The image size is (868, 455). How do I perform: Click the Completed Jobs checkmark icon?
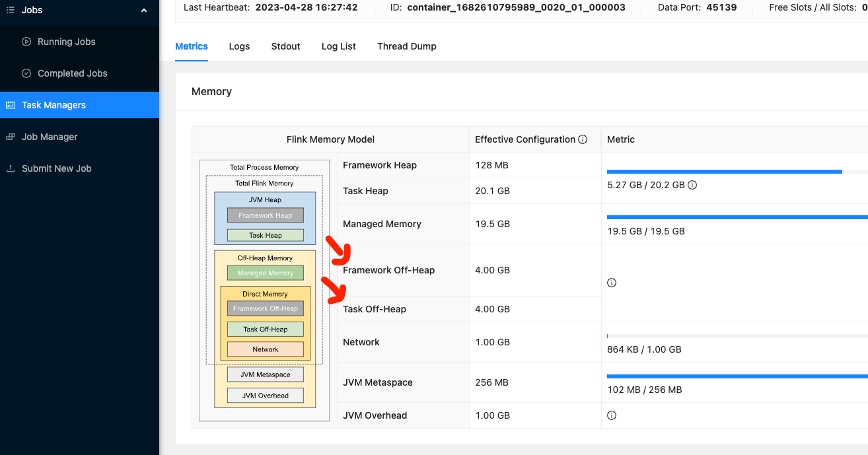[26, 73]
